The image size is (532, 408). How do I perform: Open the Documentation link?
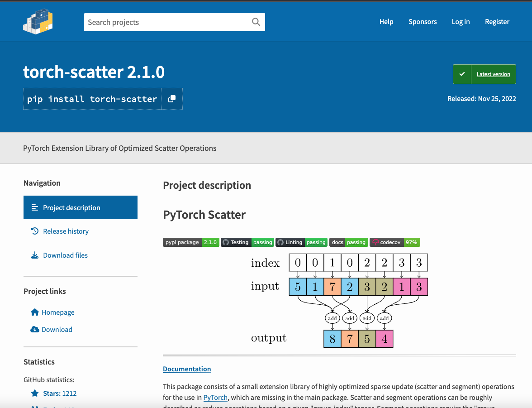pyautogui.click(x=187, y=369)
